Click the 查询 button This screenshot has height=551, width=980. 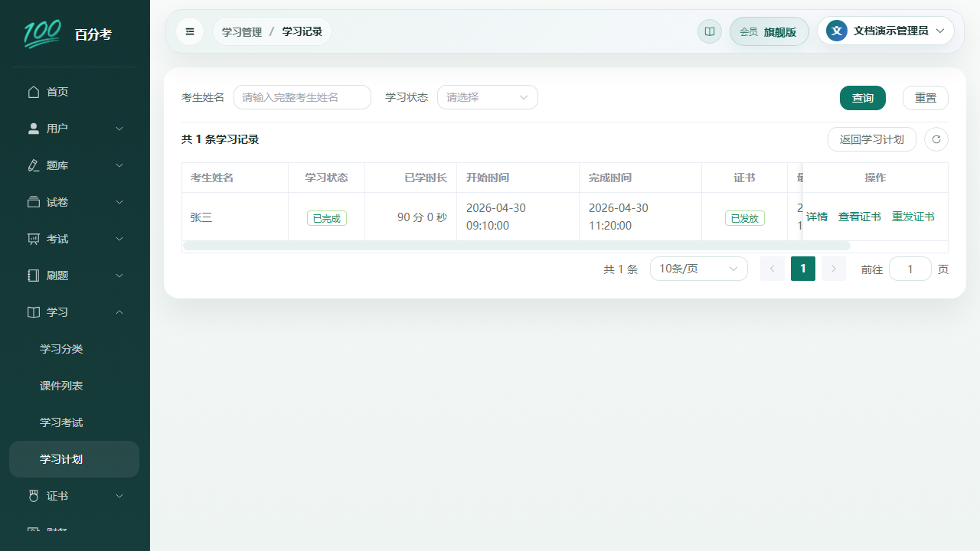pyautogui.click(x=863, y=98)
